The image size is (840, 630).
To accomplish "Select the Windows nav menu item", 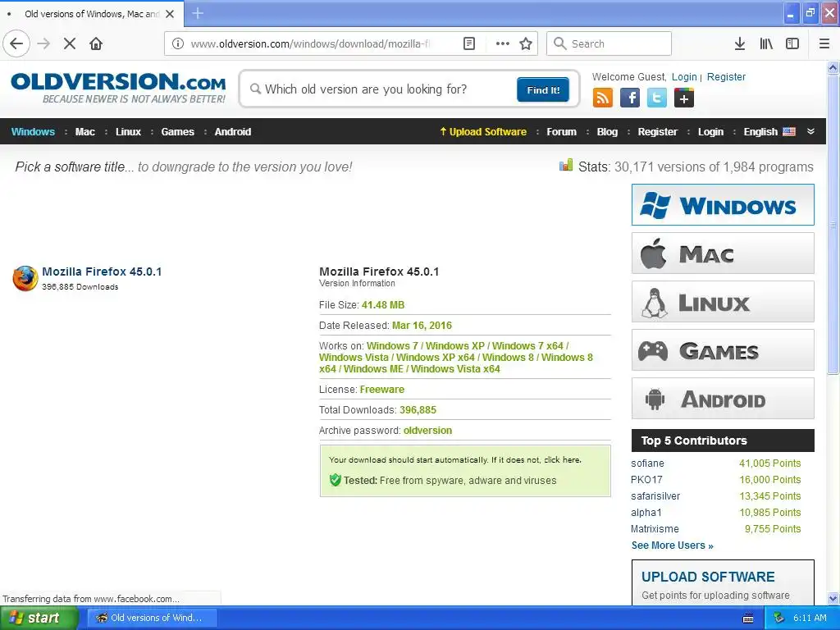I will 33,132.
